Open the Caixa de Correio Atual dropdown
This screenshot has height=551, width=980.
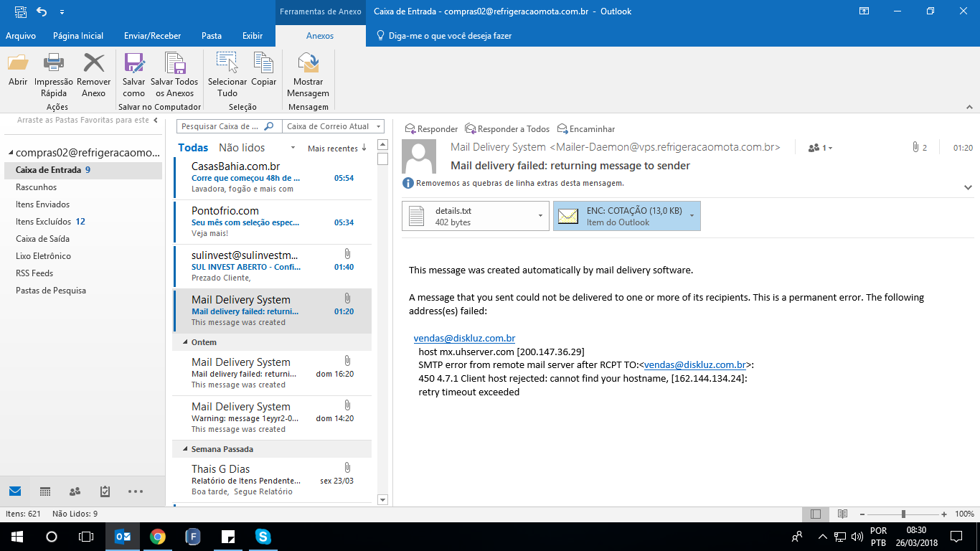(x=333, y=126)
